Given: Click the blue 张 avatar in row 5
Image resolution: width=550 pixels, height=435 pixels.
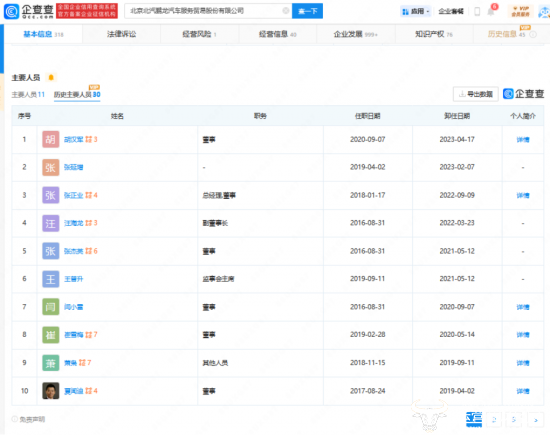Looking at the screenshot, I should [x=51, y=251].
